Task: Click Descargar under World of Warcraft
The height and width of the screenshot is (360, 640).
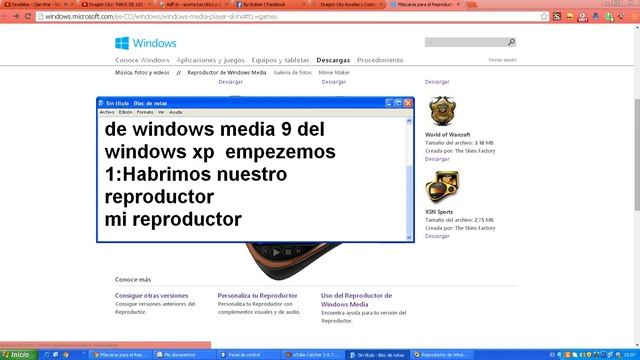Action: 437,159
